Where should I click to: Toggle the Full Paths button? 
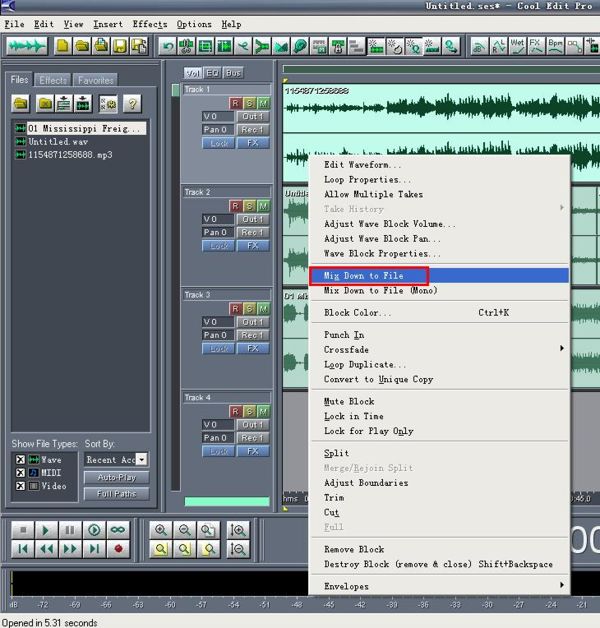pos(117,494)
